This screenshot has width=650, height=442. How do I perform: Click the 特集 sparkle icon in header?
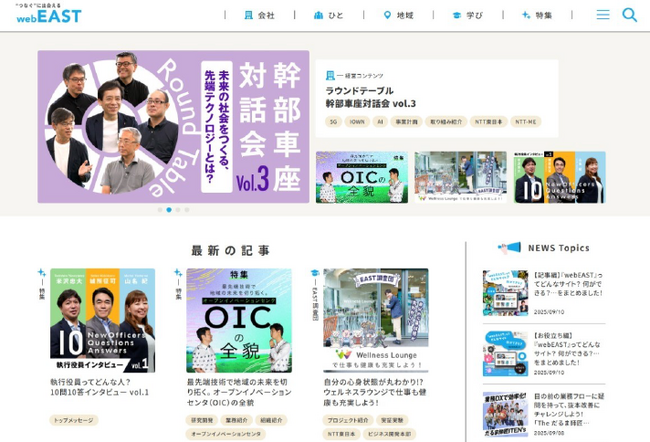(x=526, y=15)
